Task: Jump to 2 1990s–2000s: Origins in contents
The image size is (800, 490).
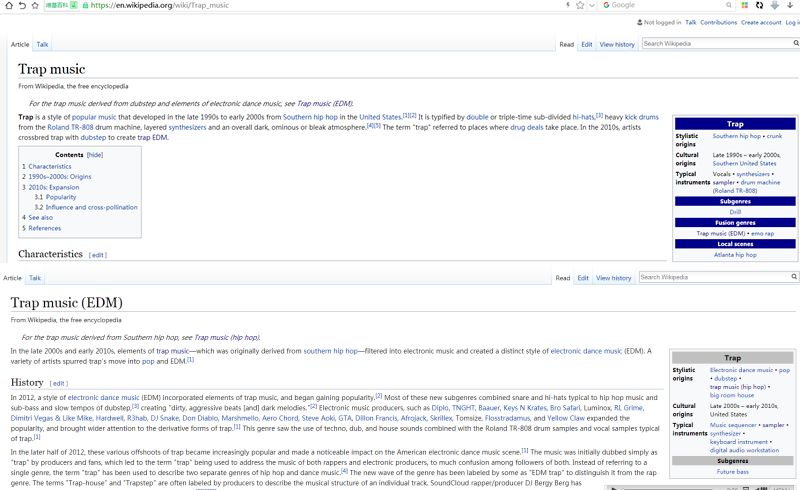Action: 57,177
